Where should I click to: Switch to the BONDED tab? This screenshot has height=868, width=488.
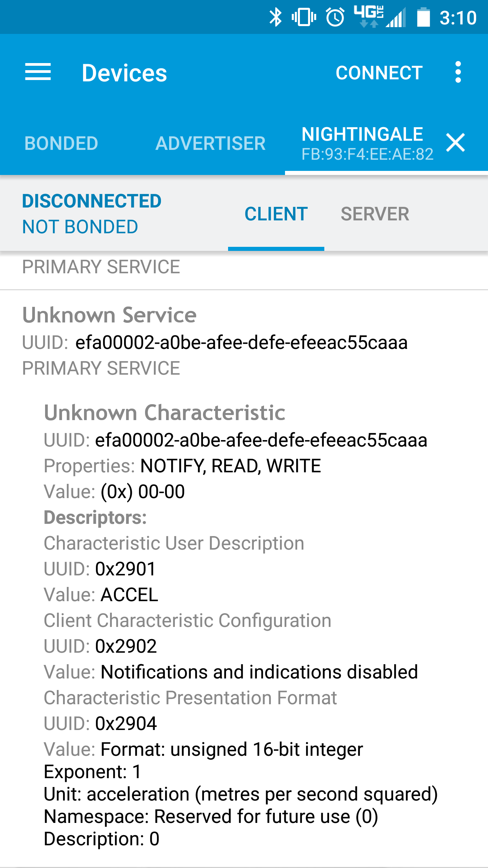click(61, 143)
